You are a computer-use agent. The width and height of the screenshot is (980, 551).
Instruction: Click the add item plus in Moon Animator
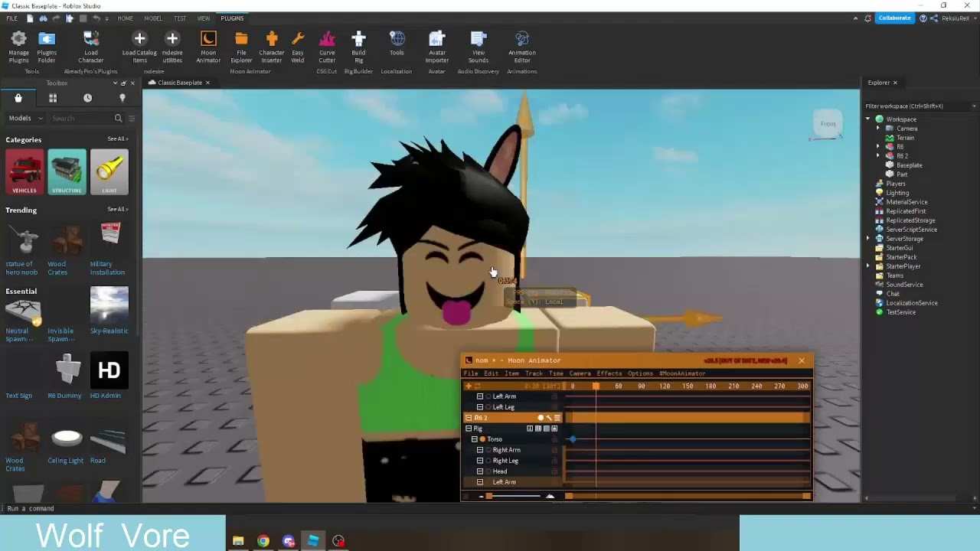pyautogui.click(x=469, y=386)
